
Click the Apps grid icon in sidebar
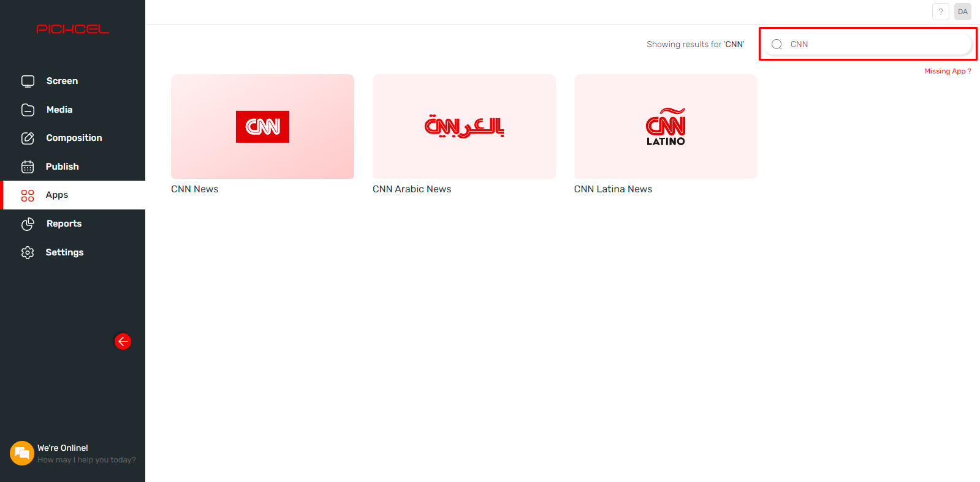pyautogui.click(x=28, y=195)
